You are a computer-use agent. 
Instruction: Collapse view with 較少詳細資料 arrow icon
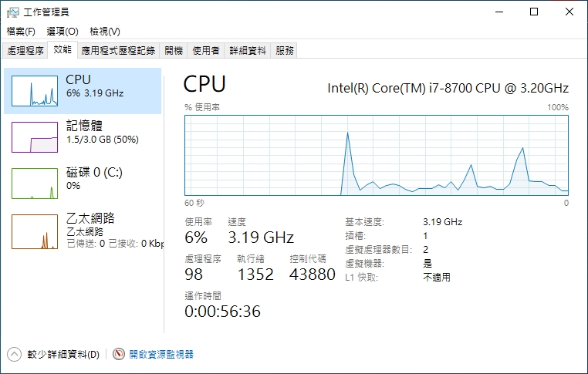[x=14, y=354]
